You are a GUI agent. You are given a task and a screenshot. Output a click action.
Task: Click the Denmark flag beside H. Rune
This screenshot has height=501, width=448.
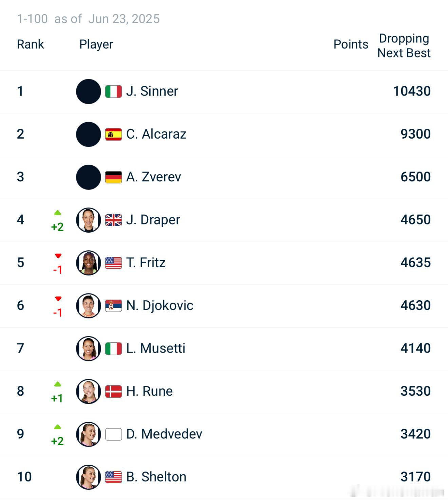pos(113,391)
